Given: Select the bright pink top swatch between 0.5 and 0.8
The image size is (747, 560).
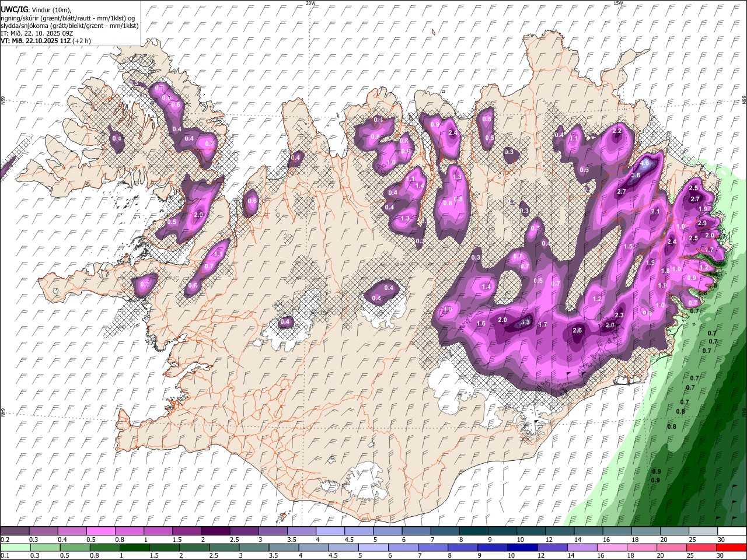Looking at the screenshot, I should point(101,531).
